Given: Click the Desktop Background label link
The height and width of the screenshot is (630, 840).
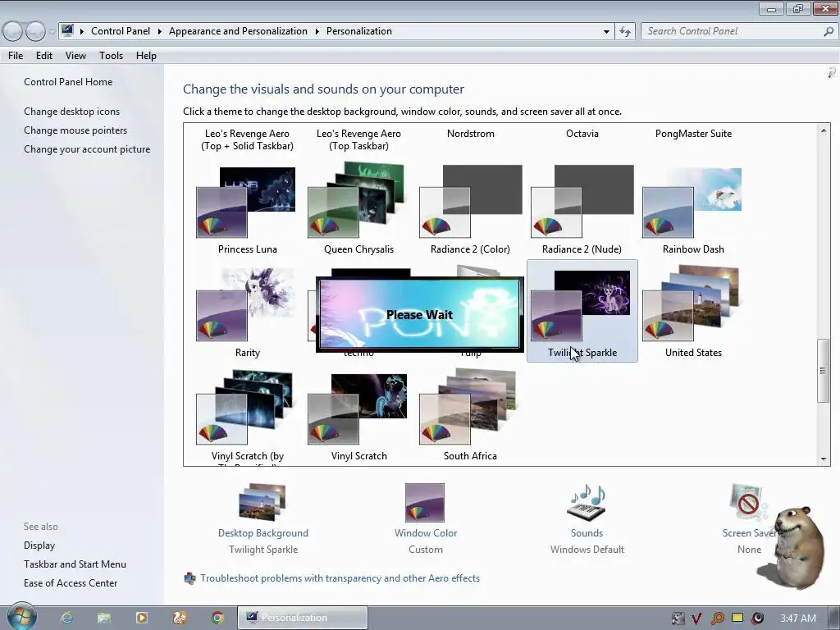Looking at the screenshot, I should point(263,533).
